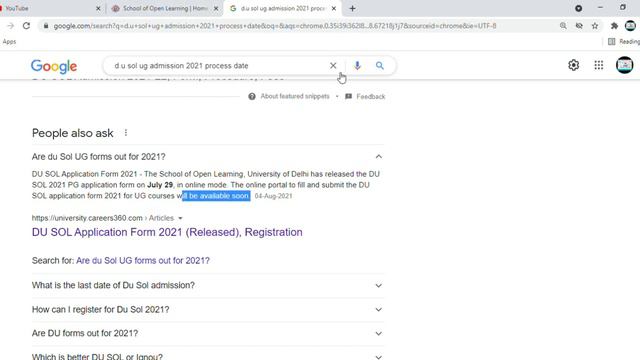Click the Feedback flag icon

(348, 96)
